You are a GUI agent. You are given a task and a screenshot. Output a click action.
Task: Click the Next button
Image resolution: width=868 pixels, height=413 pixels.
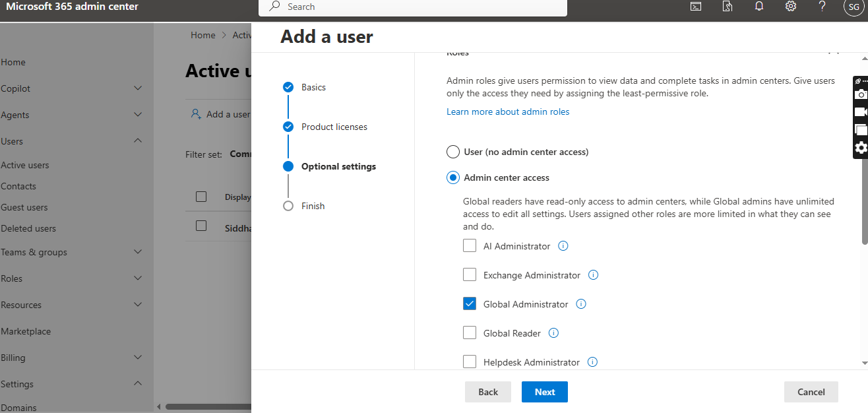pyautogui.click(x=544, y=392)
